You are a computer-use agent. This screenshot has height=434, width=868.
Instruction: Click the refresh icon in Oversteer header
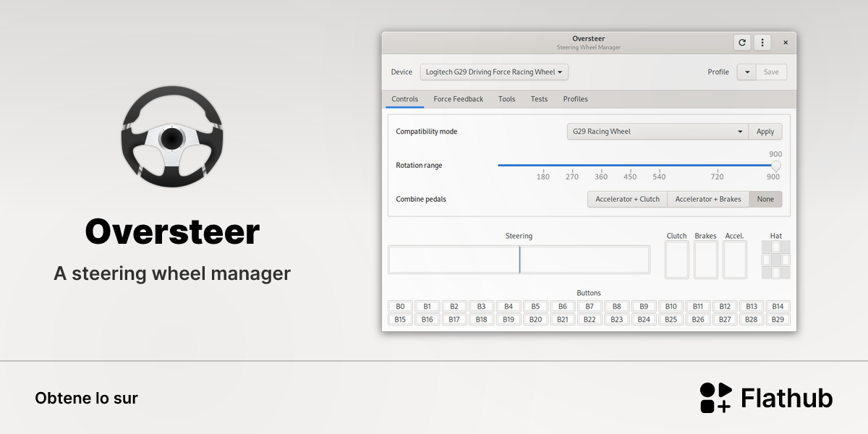(742, 43)
